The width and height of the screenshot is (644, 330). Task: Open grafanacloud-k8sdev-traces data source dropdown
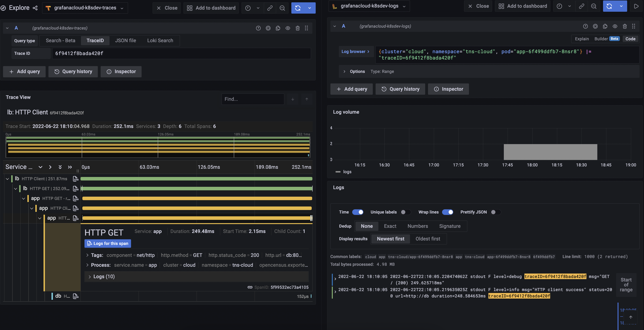(85, 8)
